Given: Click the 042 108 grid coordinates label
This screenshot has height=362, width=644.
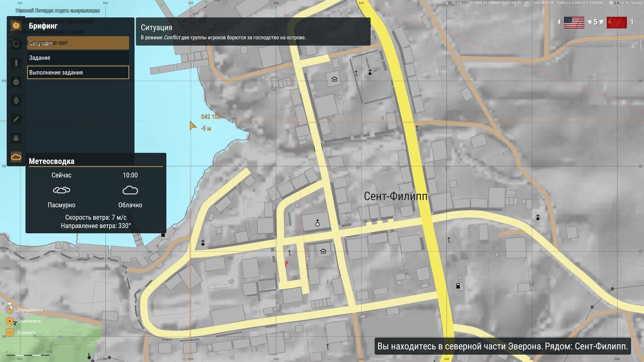Looking at the screenshot, I should point(211,117).
